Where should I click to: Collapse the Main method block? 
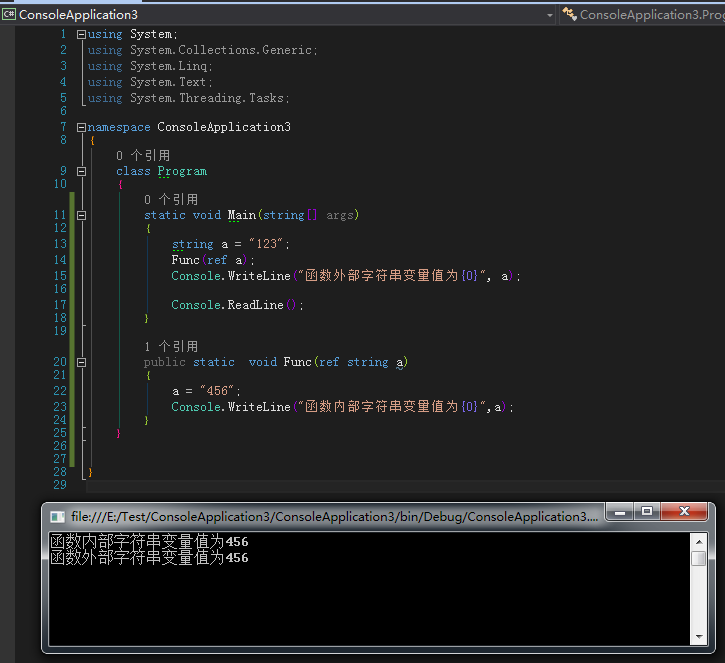click(81, 215)
